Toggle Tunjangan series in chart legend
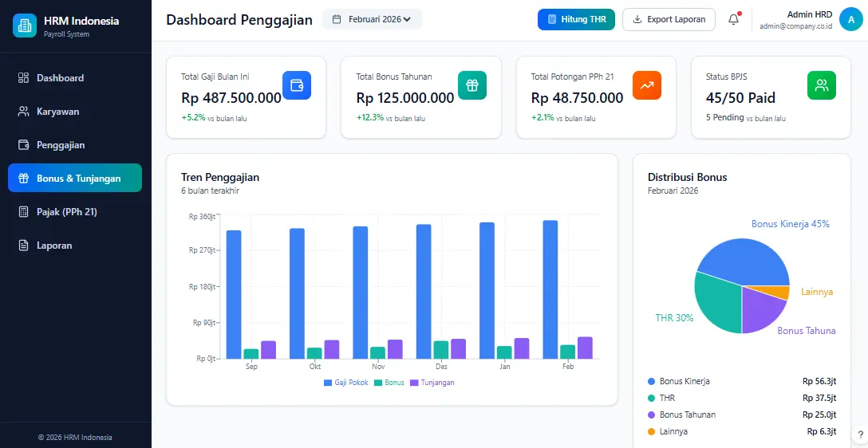Image resolution: width=868 pixels, height=448 pixels. click(432, 383)
